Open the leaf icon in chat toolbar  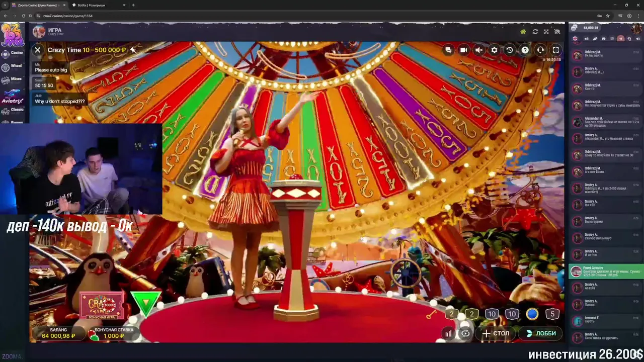click(x=594, y=39)
